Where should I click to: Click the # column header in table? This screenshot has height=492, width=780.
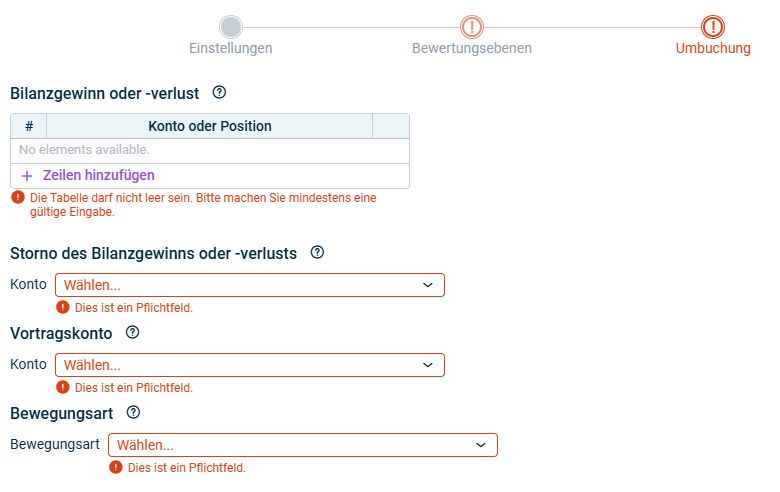pyautogui.click(x=29, y=126)
